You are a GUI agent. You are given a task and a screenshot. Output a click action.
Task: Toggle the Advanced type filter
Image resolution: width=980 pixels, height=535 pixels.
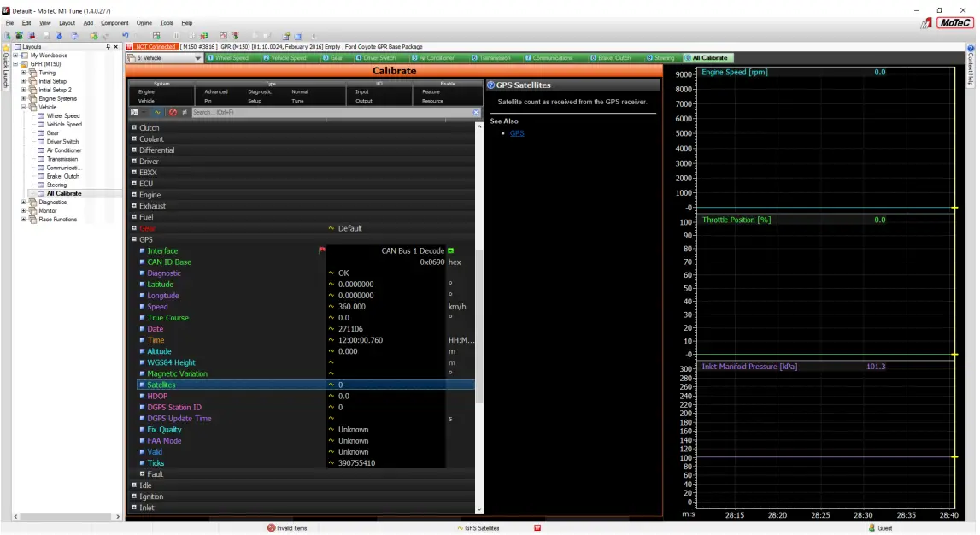click(216, 91)
